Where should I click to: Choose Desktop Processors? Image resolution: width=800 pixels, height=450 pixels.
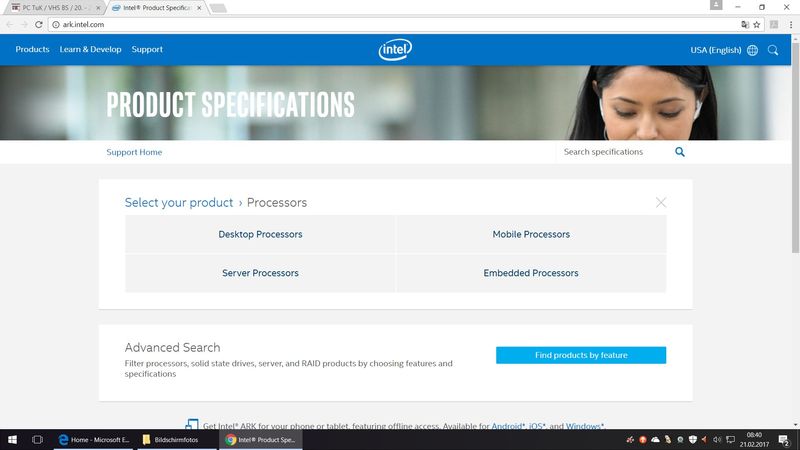260,234
